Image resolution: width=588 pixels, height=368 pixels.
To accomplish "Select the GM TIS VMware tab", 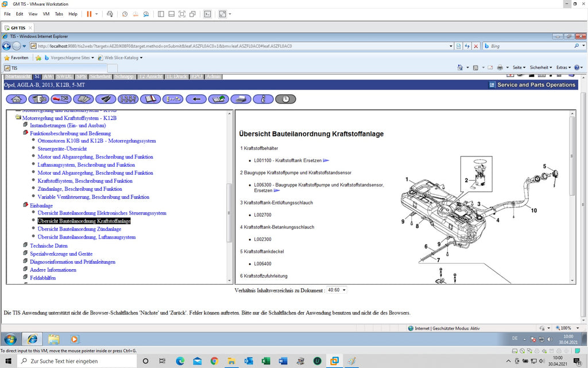I will pos(18,28).
